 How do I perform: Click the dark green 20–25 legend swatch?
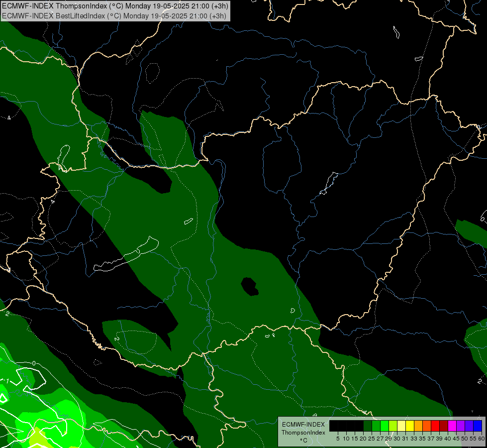click(368, 426)
